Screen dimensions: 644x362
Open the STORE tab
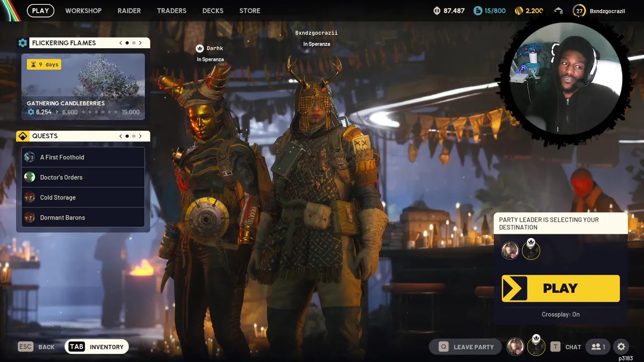[250, 11]
